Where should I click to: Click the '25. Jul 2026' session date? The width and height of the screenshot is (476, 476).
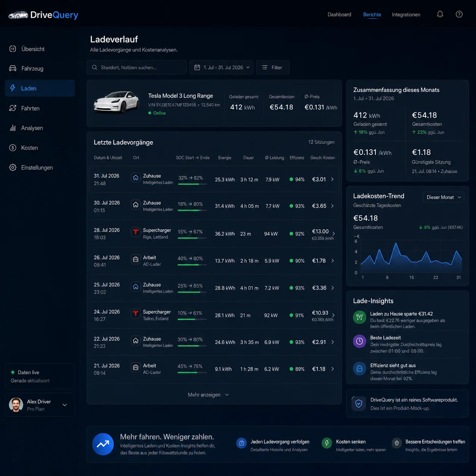point(107,285)
